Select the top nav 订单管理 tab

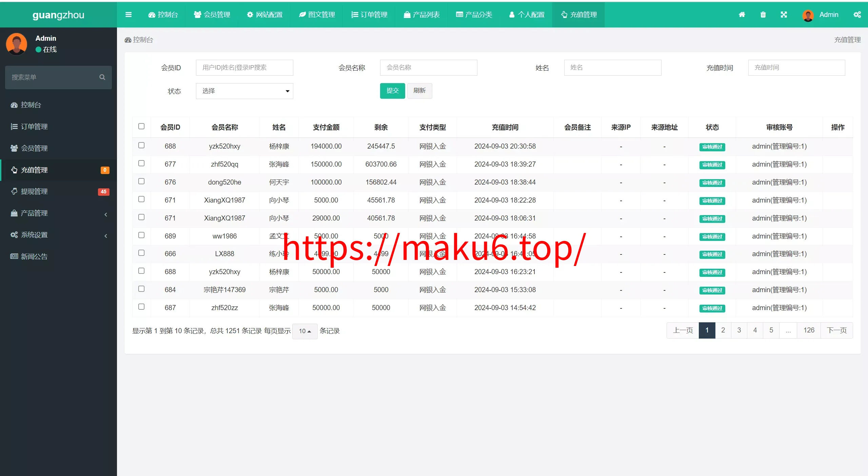pyautogui.click(x=369, y=15)
